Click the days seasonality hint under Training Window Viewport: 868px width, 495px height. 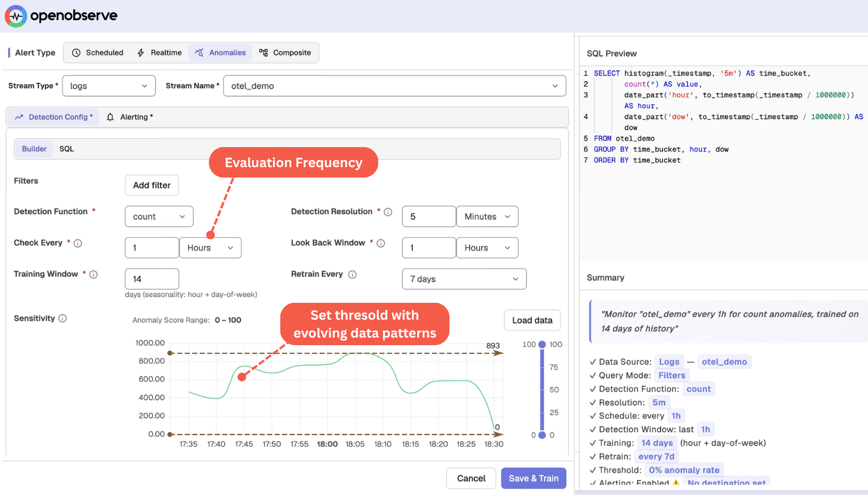pyautogui.click(x=191, y=295)
